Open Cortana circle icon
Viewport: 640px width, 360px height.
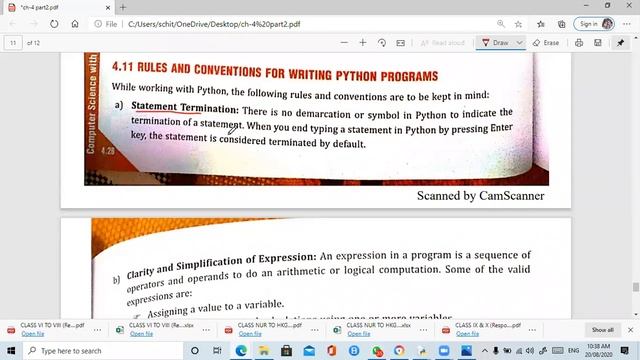195,351
